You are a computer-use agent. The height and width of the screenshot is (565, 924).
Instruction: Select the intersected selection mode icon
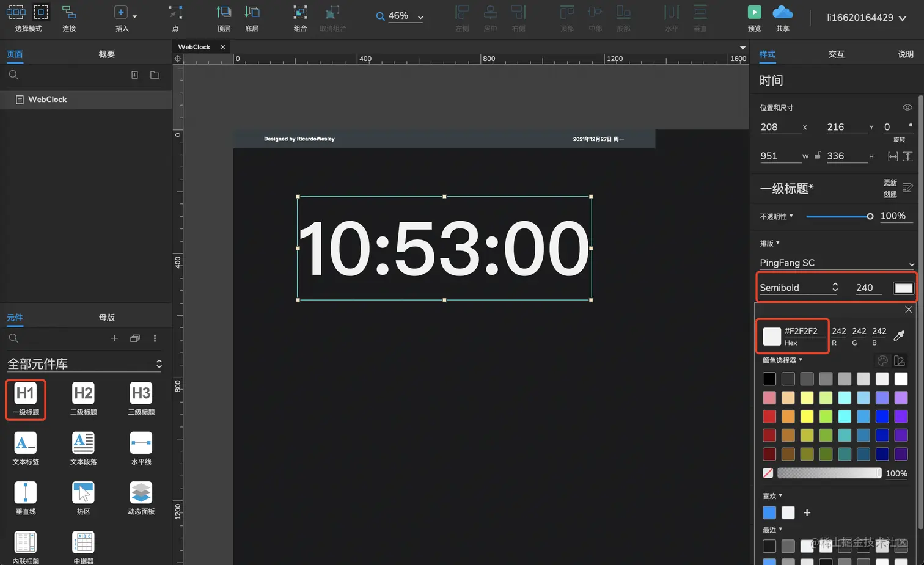pyautogui.click(x=16, y=12)
